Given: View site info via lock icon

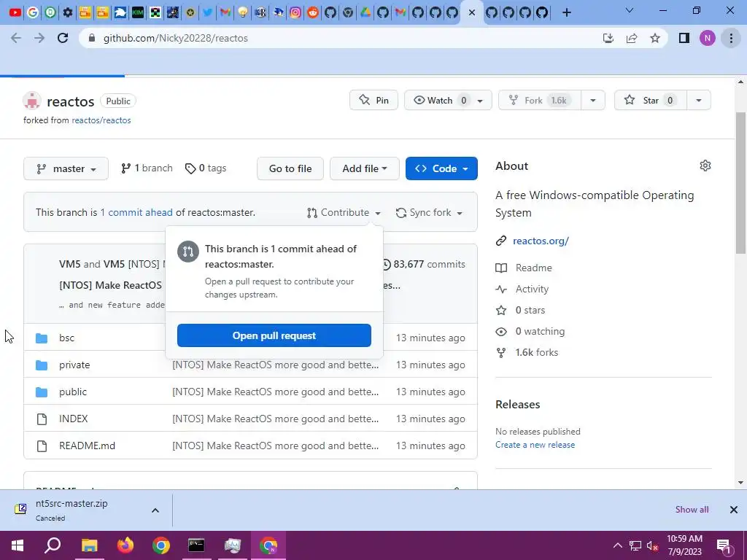Looking at the screenshot, I should 92,38.
